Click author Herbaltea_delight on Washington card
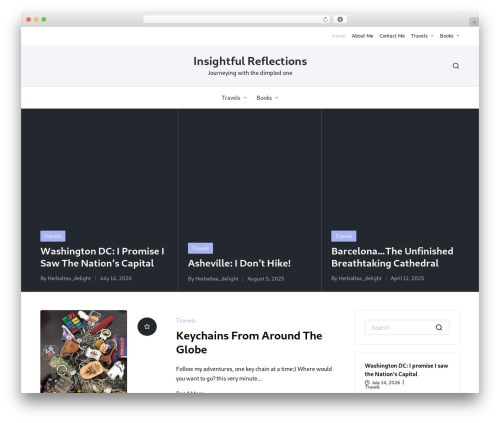The width and height of the screenshot is (500, 423). (69, 278)
